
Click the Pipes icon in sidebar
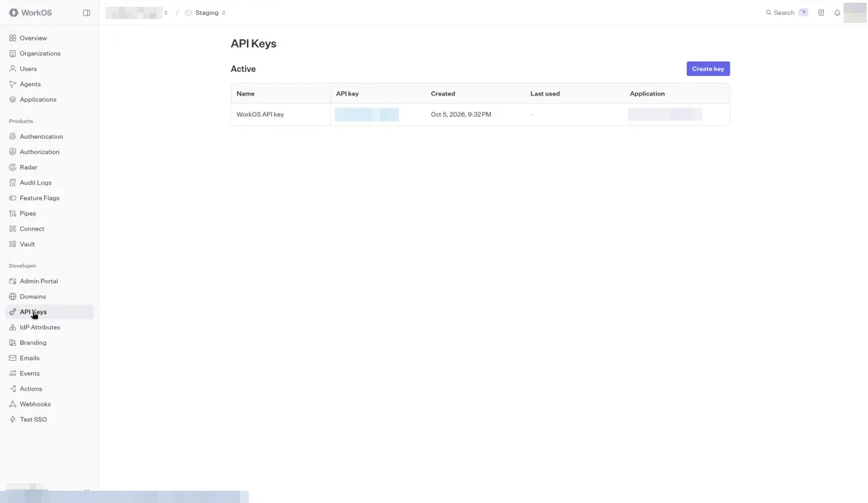click(13, 214)
